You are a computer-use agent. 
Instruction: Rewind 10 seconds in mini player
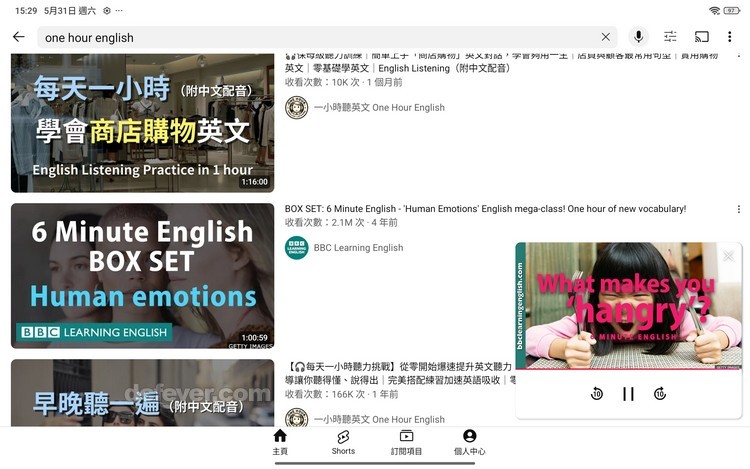pyautogui.click(x=596, y=394)
